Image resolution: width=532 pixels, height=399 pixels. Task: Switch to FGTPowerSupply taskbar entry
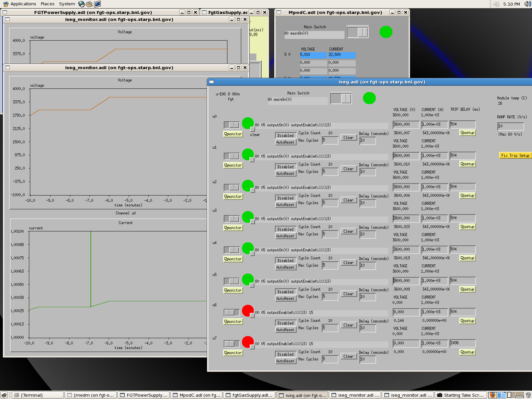point(144,395)
